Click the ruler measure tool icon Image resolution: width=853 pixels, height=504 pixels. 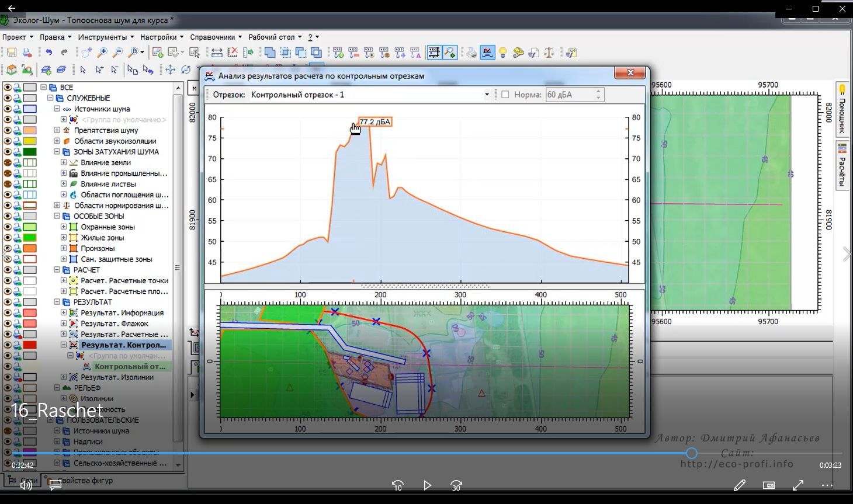click(216, 53)
